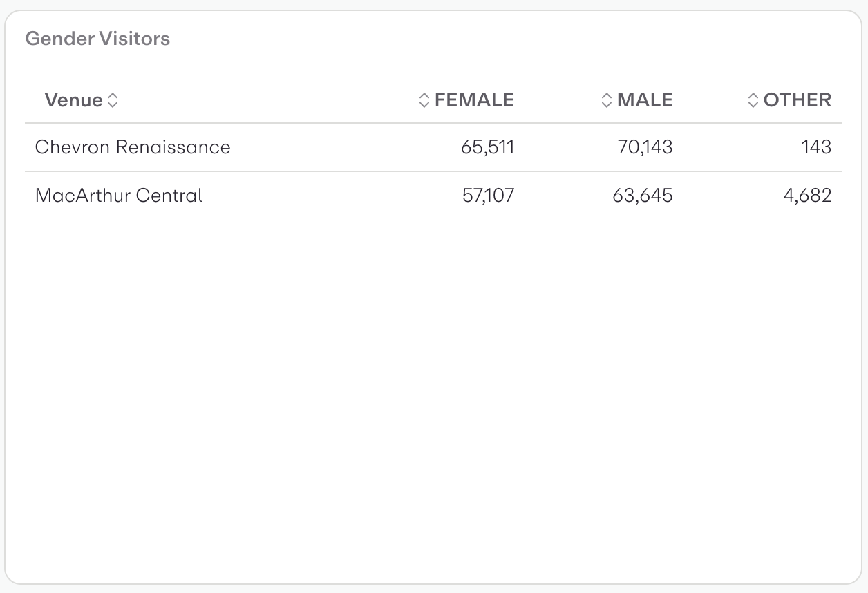This screenshot has width=868, height=593.
Task: Expand sorting options on the MALE column
Action: click(x=607, y=100)
